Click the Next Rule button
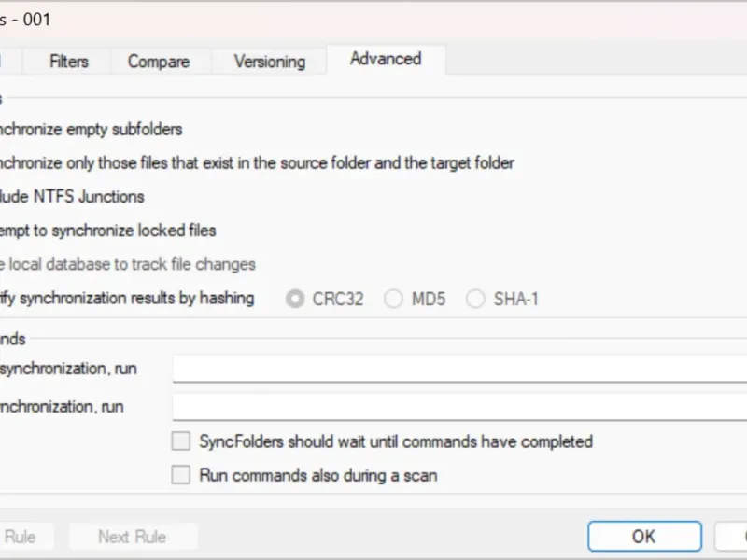 pos(132,537)
